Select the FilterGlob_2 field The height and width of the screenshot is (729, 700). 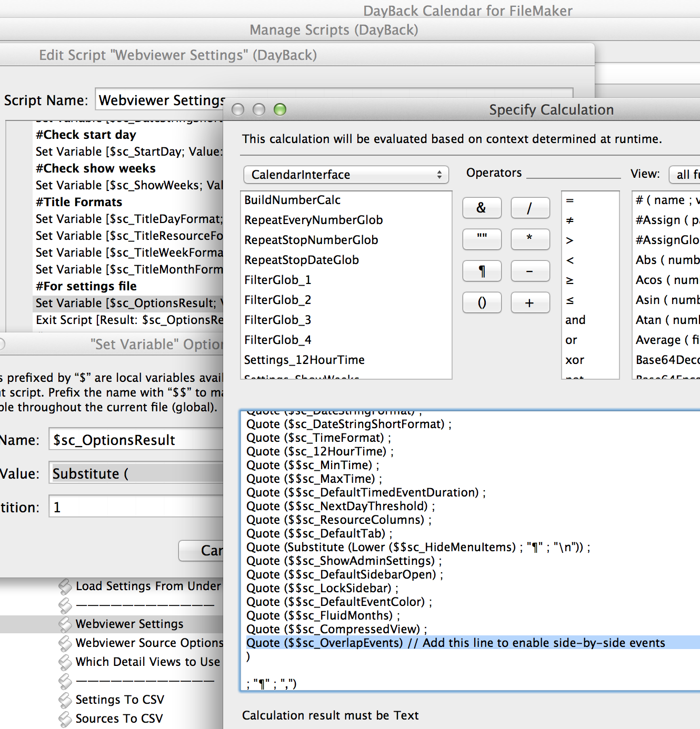[278, 300]
